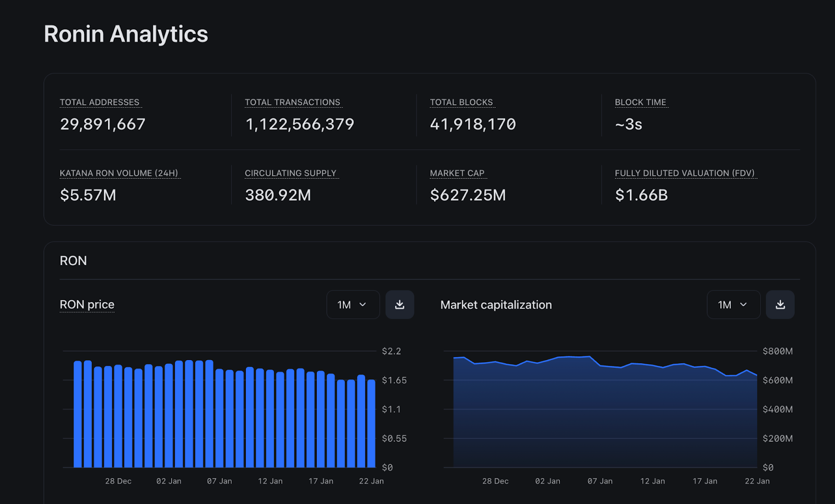835x504 pixels.
Task: Click the $1.65 axis label on price chart
Action: [x=394, y=380]
